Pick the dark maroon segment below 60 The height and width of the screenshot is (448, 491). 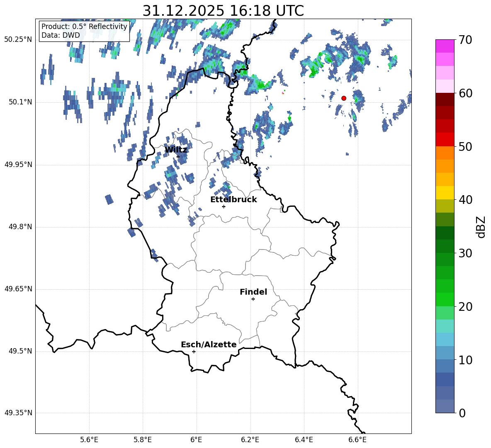445,99
